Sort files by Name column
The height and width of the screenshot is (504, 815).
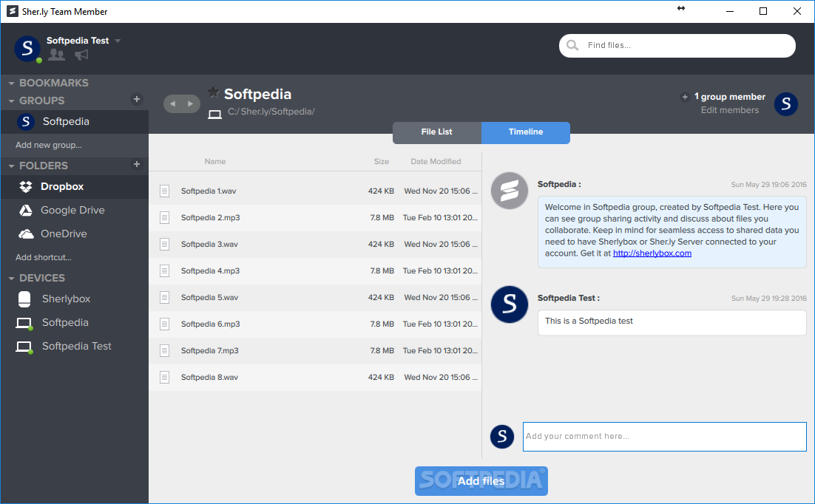[x=214, y=162]
